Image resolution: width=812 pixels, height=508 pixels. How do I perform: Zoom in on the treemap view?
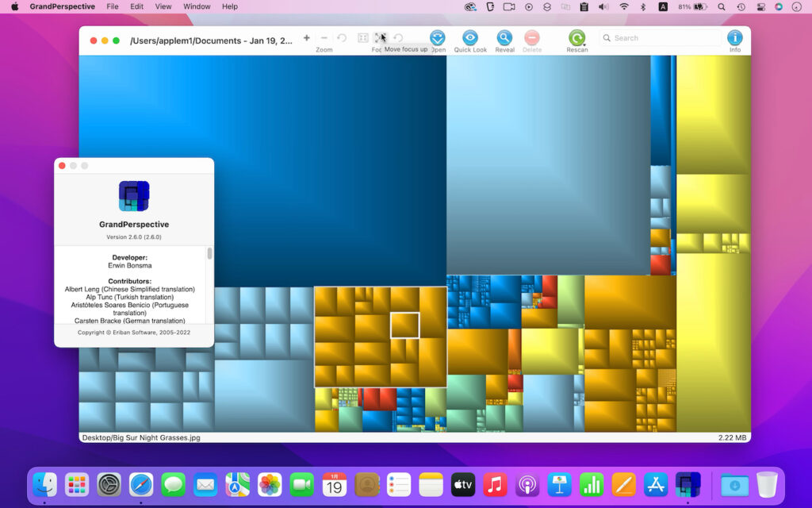(307, 37)
